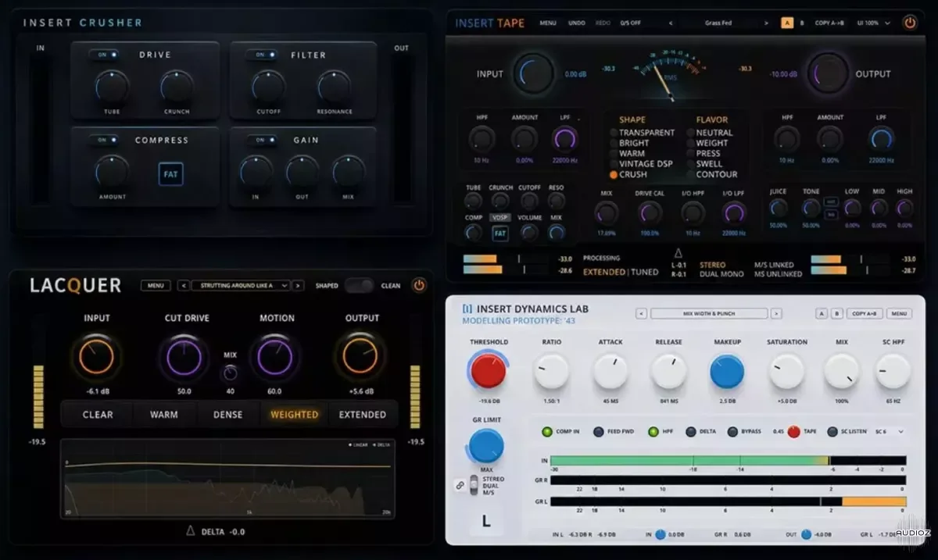Select B state in Dynamics Lab
Screen dimensions: 938x560
(x=836, y=314)
